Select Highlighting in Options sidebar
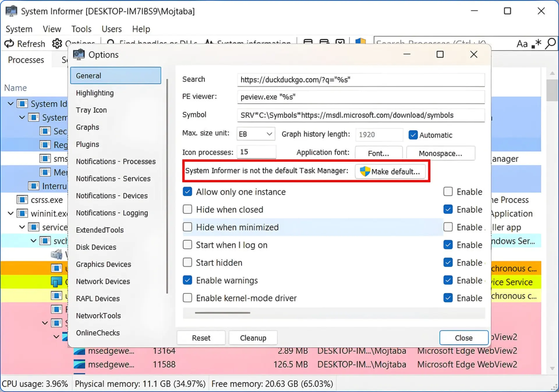The image size is (559, 392). [116, 93]
